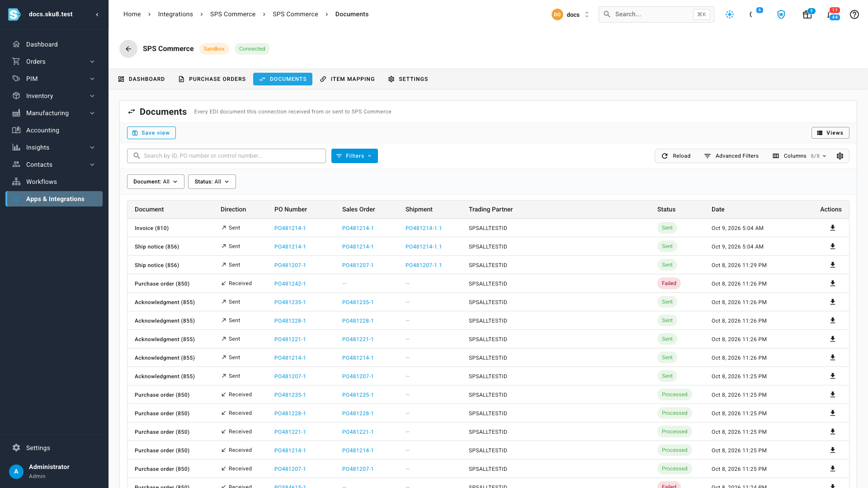The height and width of the screenshot is (488, 868).
Task: Open the Item Mapping tab
Action: 348,79
